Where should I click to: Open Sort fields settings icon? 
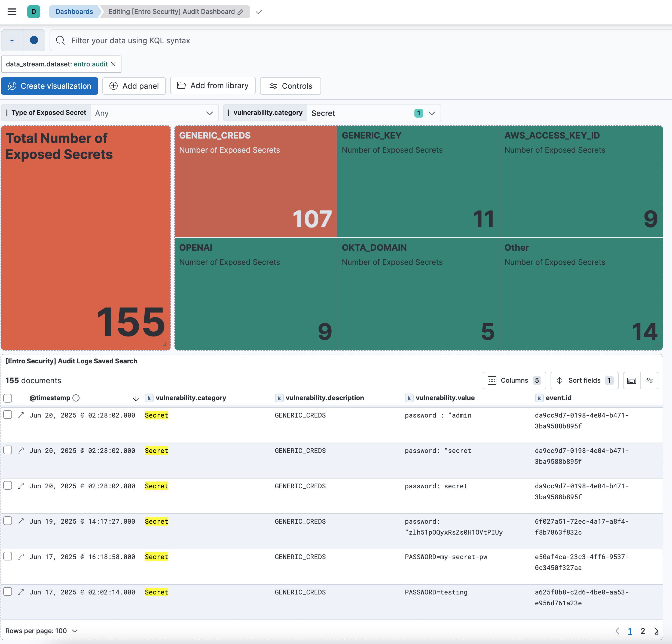click(560, 381)
